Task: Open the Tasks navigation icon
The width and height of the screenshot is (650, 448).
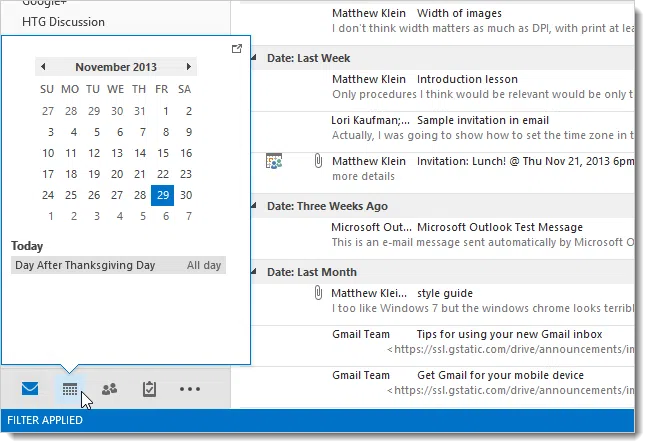Action: (150, 389)
